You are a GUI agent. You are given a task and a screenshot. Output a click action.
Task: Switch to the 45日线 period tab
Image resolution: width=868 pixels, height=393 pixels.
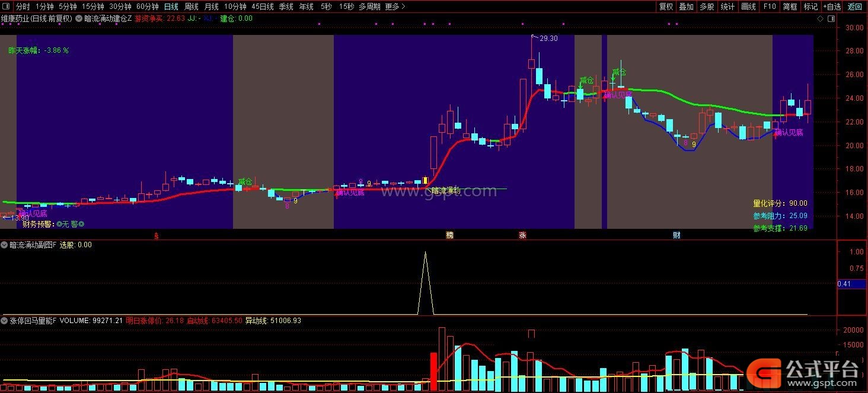click(x=263, y=7)
